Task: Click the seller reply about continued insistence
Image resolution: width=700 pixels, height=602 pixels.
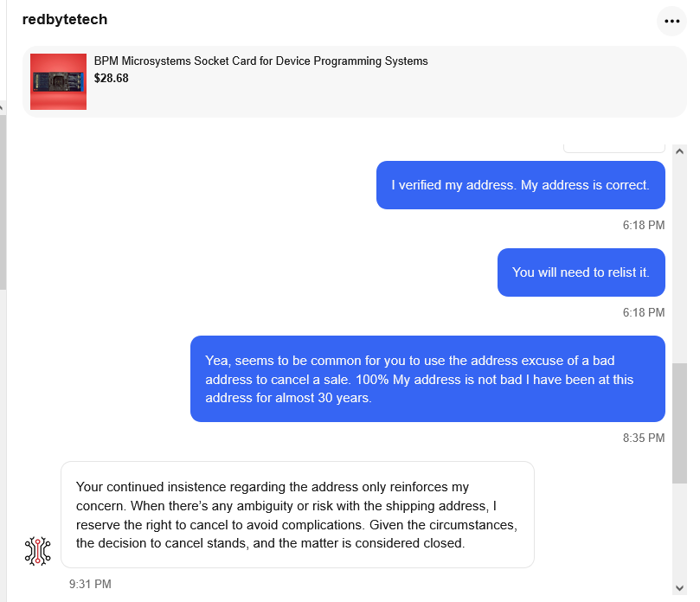Action: [x=298, y=515]
